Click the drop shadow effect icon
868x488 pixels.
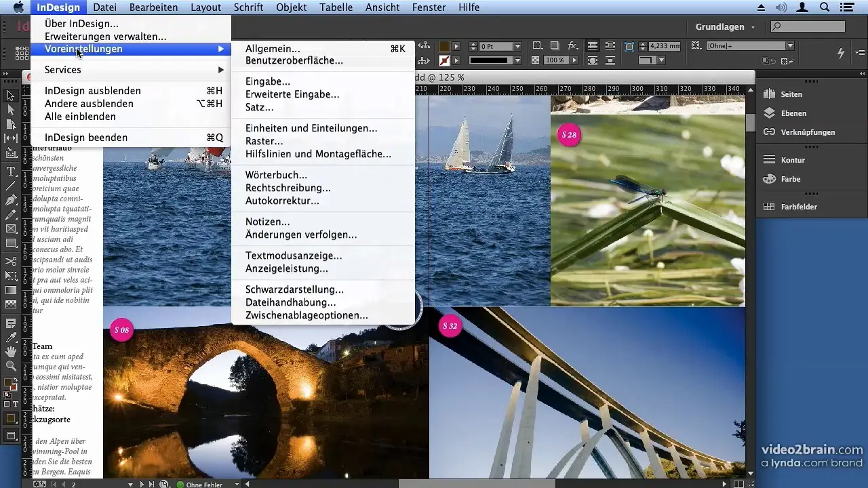tap(555, 46)
